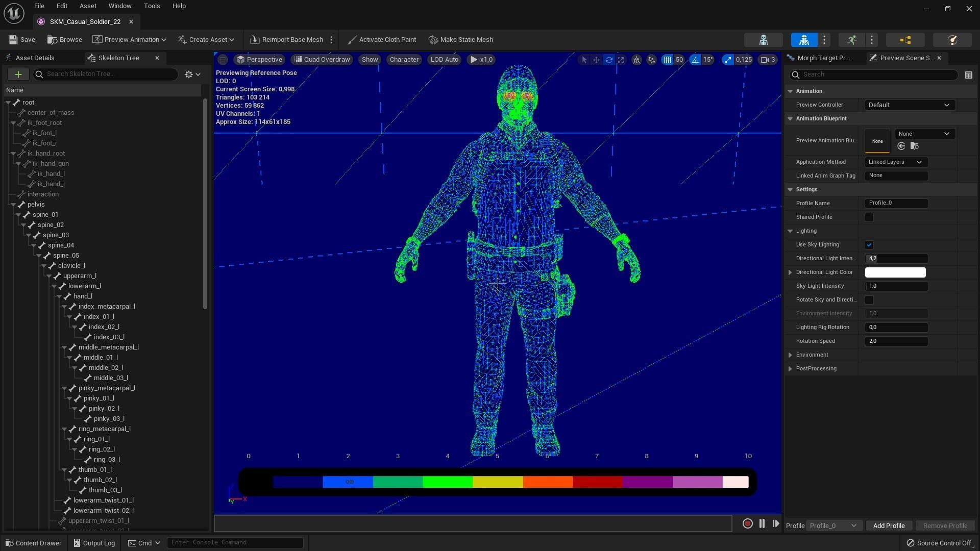Toggle grid snapping icon in viewport
Screen dimensions: 980x551
(x=667, y=60)
